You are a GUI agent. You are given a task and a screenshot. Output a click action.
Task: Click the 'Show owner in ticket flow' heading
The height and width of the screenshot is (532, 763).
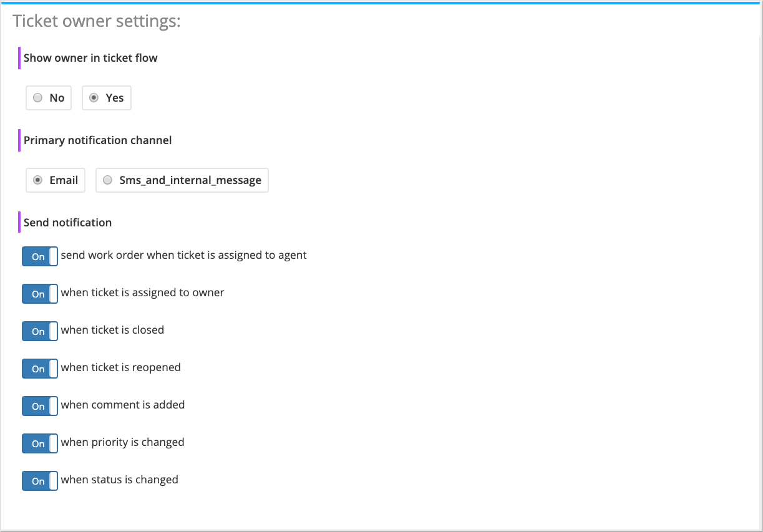click(90, 58)
